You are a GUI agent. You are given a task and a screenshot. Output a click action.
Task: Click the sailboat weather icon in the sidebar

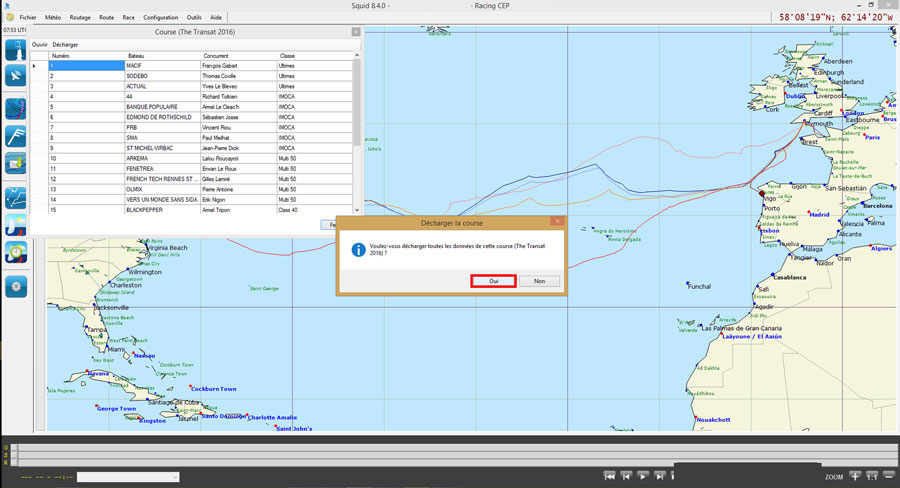tap(15, 223)
